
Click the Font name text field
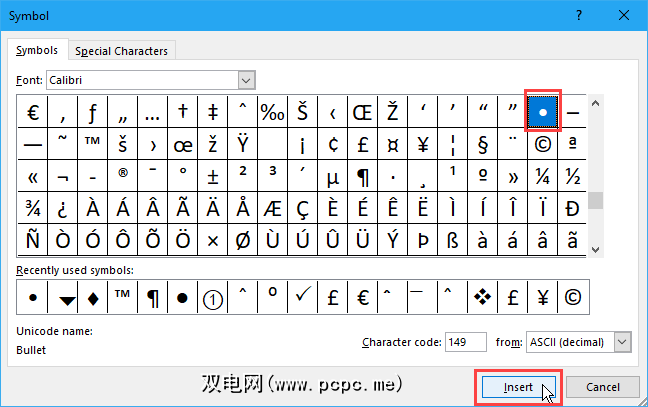click(x=143, y=80)
